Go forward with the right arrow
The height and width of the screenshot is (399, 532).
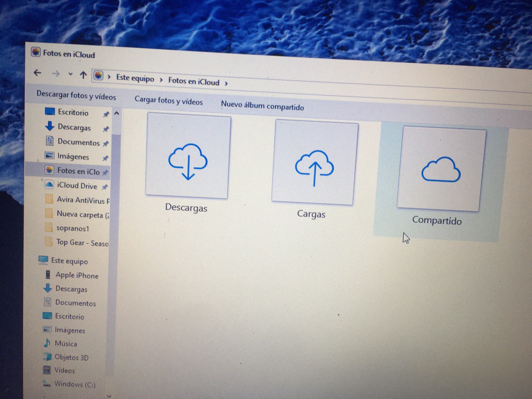pos(56,74)
